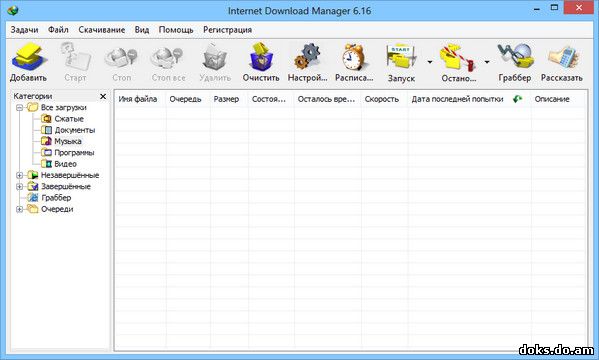Click the Граббер tree icon
599x360 pixels.
coord(34,198)
